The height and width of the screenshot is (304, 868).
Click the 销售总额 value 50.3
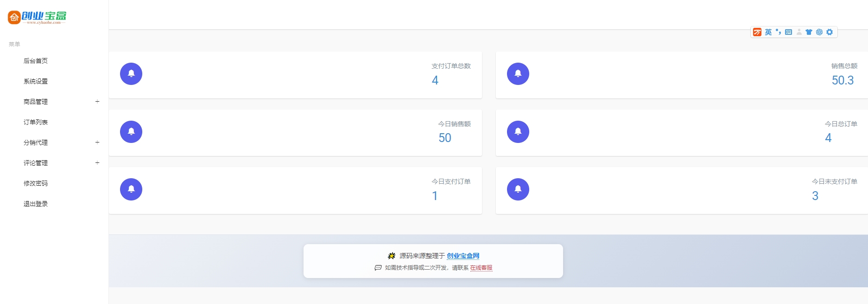(843, 80)
